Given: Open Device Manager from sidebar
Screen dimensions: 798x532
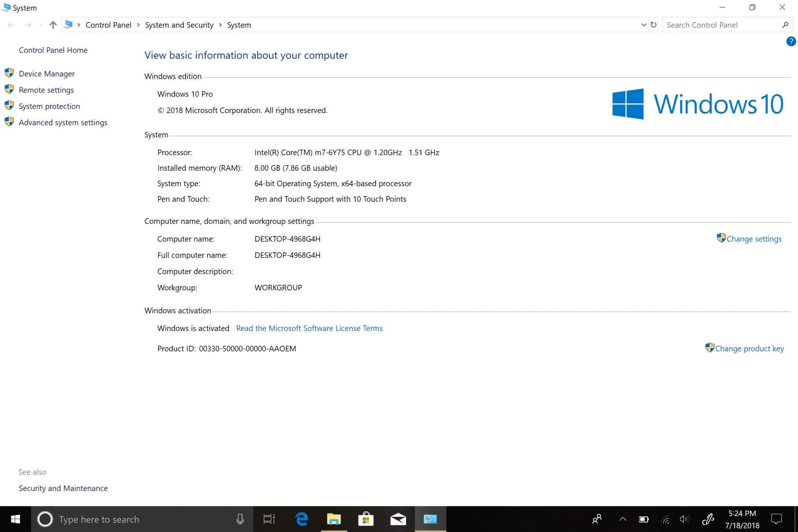Looking at the screenshot, I should tap(47, 74).
